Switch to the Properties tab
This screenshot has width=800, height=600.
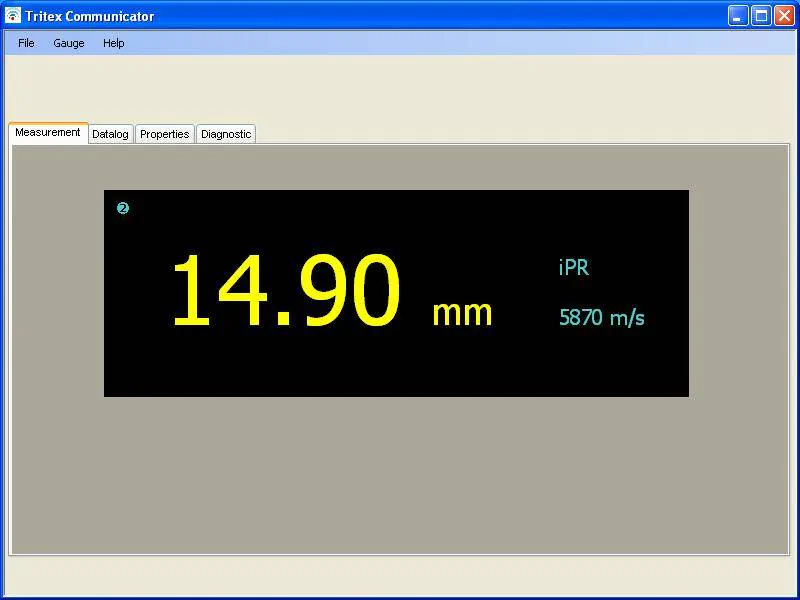click(165, 134)
